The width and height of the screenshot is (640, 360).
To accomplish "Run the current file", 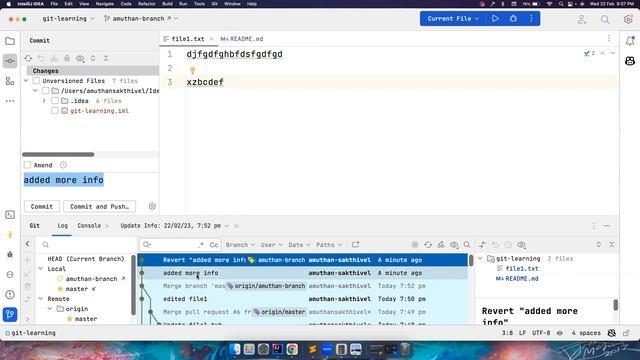I will [495, 19].
